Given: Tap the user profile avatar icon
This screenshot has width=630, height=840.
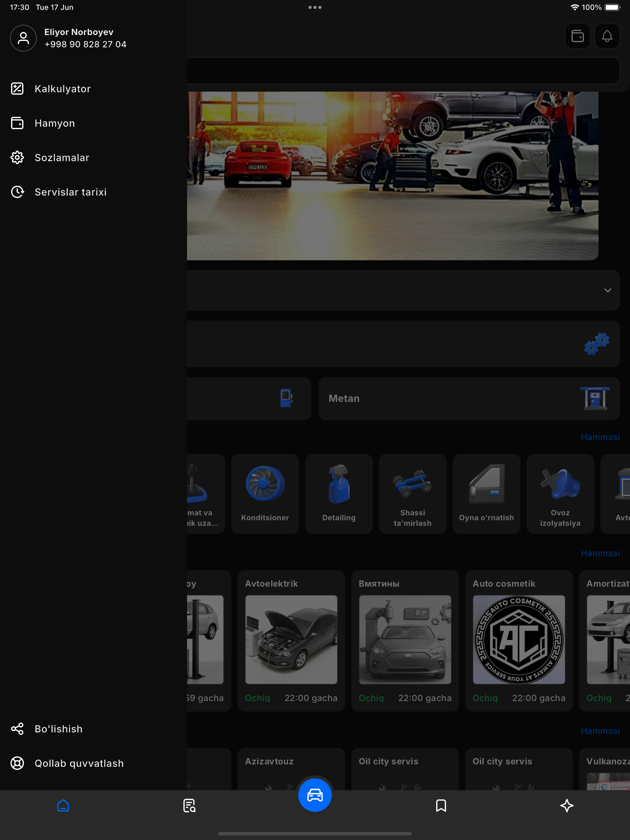Looking at the screenshot, I should (23, 38).
